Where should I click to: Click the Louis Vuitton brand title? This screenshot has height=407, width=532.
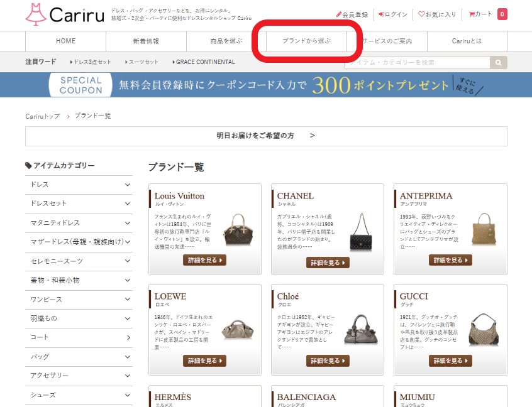point(179,196)
